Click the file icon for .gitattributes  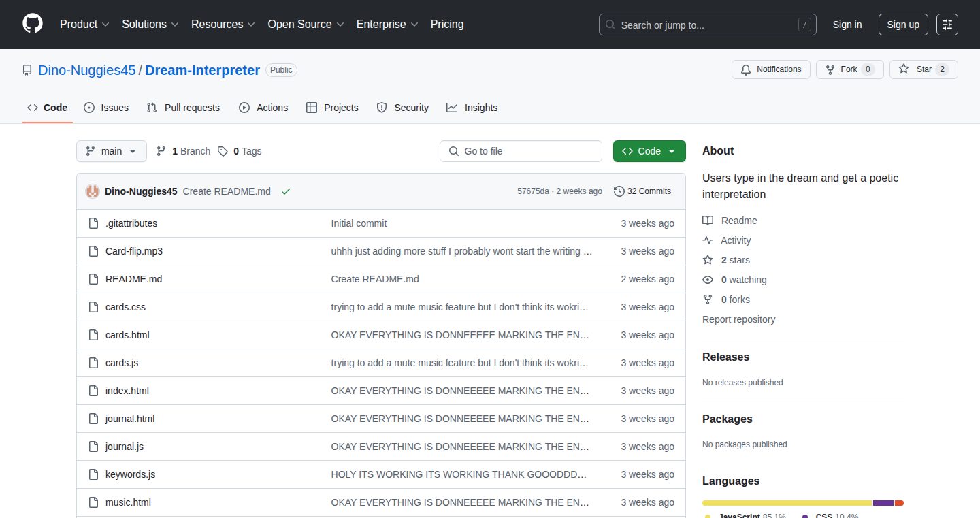point(94,223)
